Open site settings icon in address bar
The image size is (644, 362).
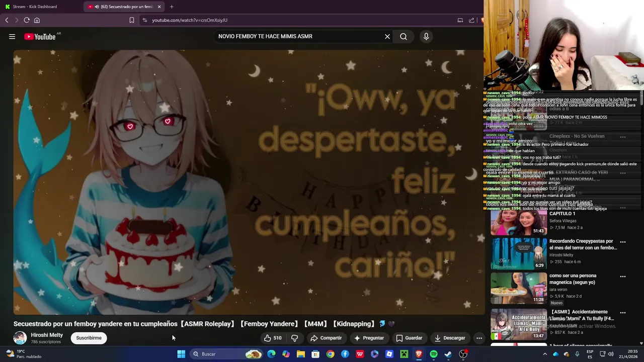click(145, 20)
